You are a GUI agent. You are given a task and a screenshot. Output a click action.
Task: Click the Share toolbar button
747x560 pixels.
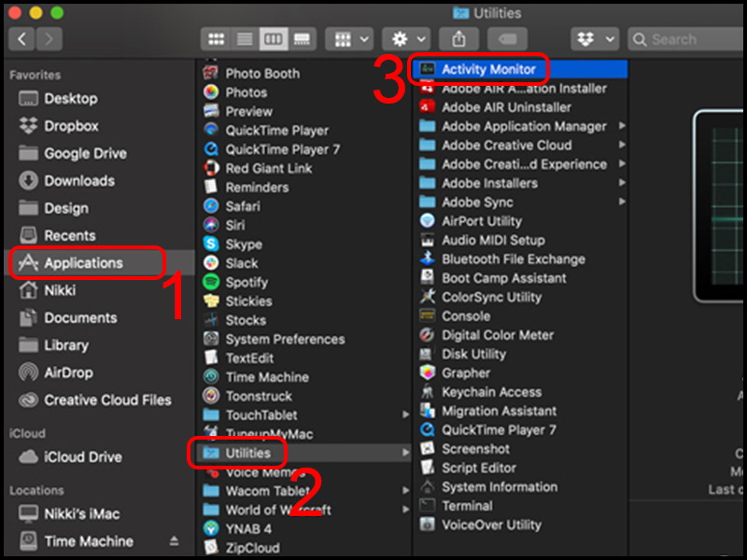click(458, 39)
